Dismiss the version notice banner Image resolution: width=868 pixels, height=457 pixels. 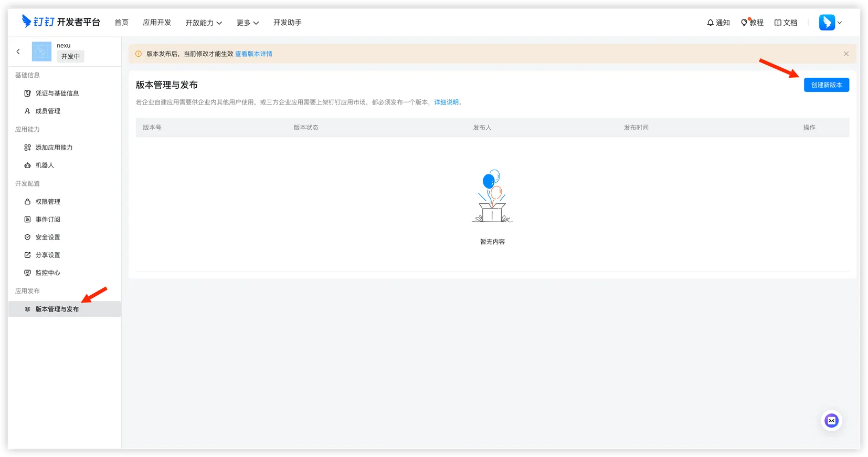tap(846, 54)
